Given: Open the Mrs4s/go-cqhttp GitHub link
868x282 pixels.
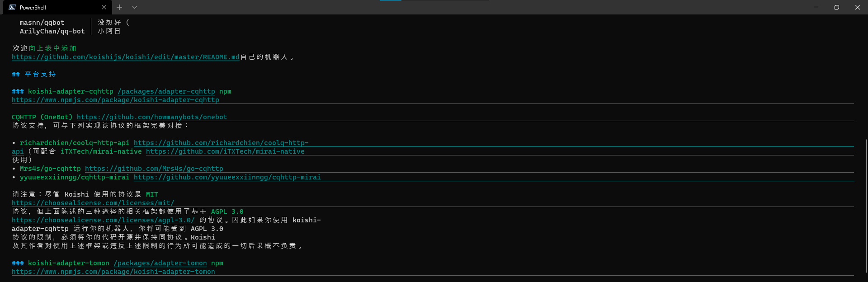Looking at the screenshot, I should (154, 168).
